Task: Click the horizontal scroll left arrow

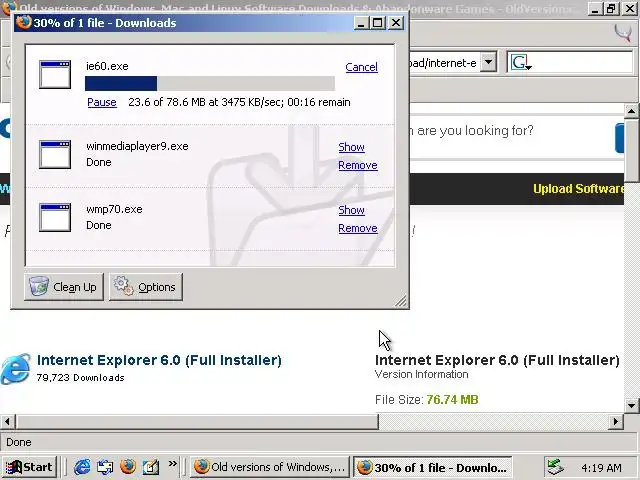Action: 7,421
